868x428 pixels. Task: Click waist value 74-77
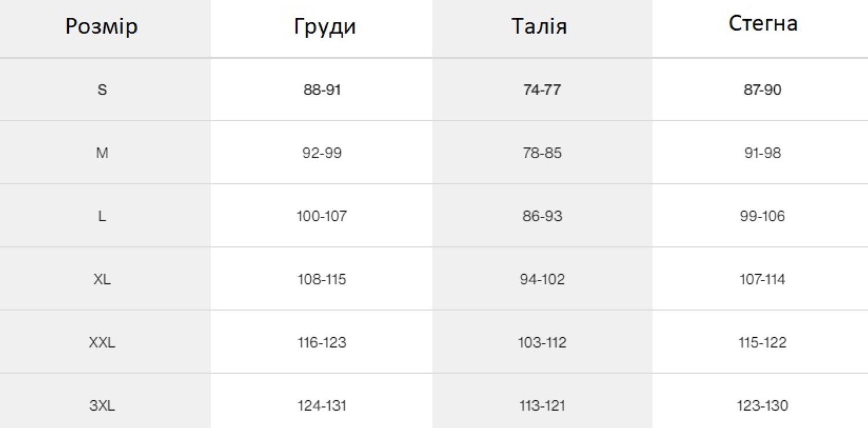pyautogui.click(x=542, y=90)
